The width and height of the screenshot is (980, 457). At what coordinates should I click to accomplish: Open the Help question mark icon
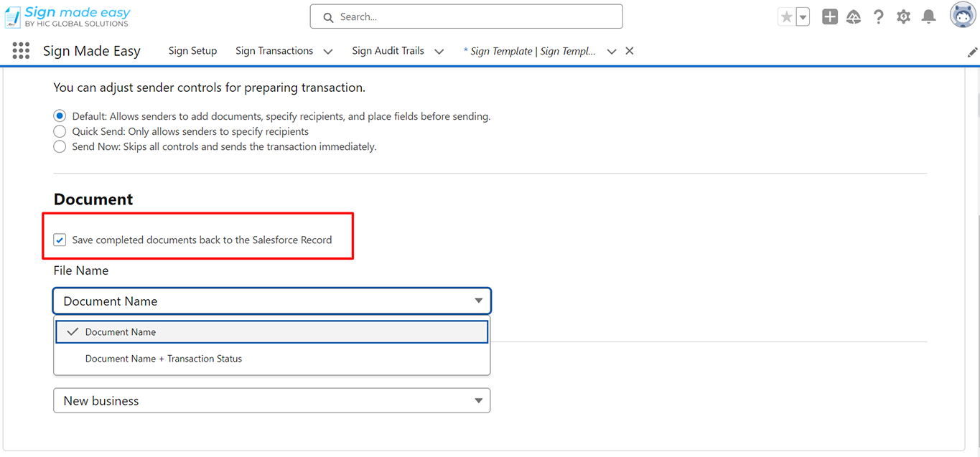click(x=879, y=17)
